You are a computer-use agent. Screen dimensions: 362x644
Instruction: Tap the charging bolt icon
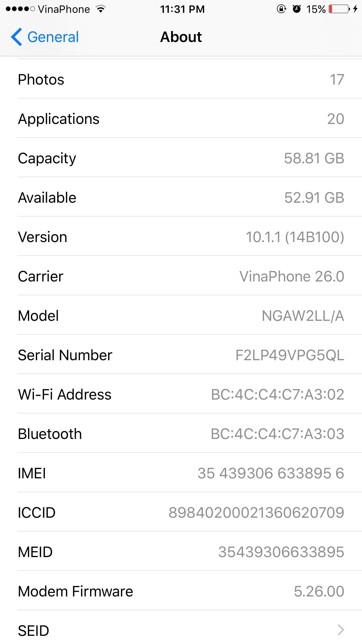coord(355,9)
